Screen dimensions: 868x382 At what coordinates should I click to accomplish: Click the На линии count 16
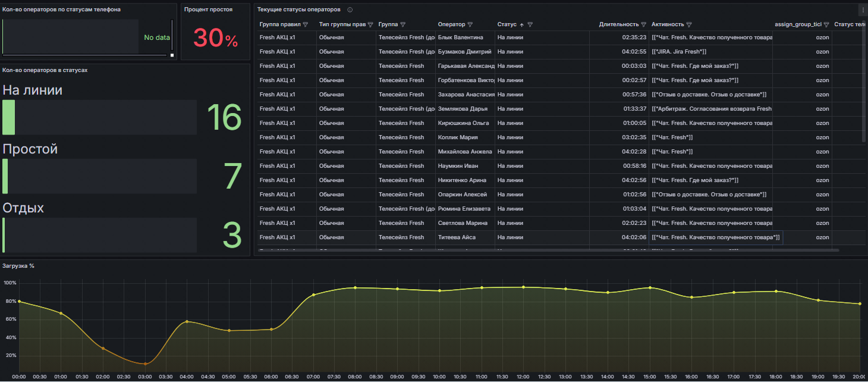[224, 117]
